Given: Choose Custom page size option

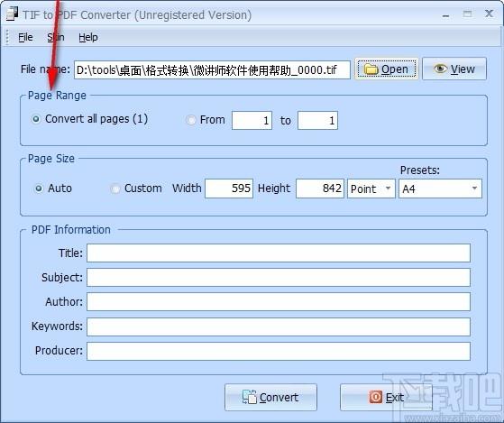Looking at the screenshot, I should coord(115,189).
